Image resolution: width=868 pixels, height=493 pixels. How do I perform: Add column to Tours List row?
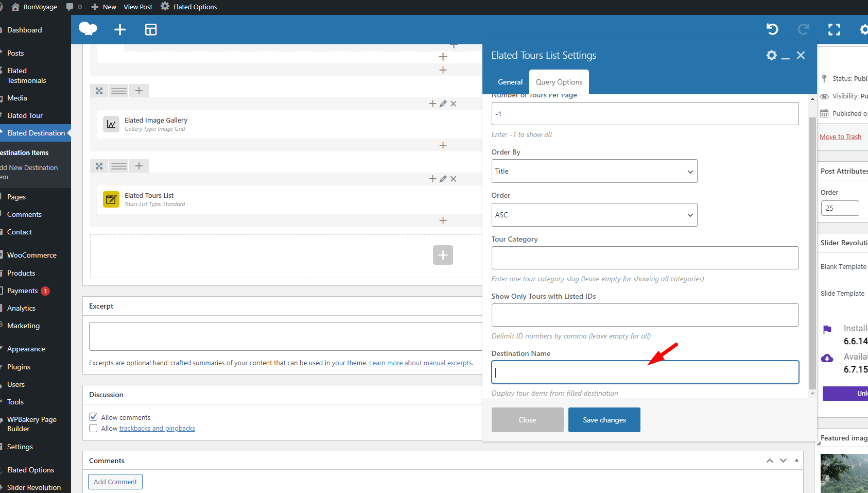139,166
